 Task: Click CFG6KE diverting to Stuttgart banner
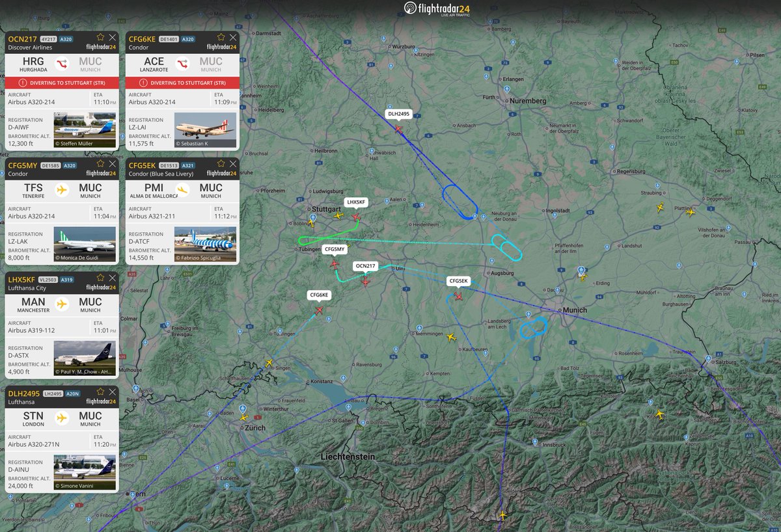coord(182,83)
